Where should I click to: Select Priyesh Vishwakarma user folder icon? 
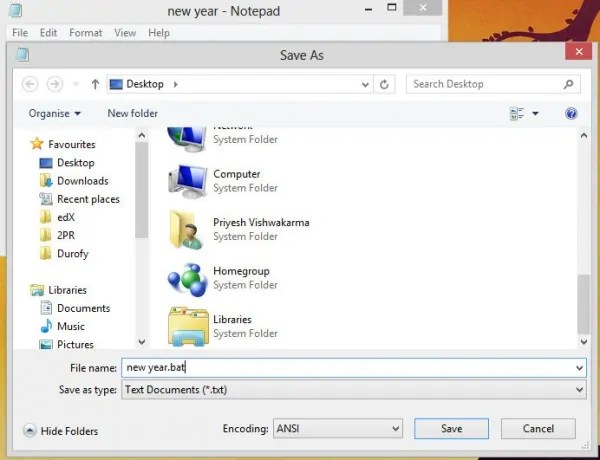(186, 229)
